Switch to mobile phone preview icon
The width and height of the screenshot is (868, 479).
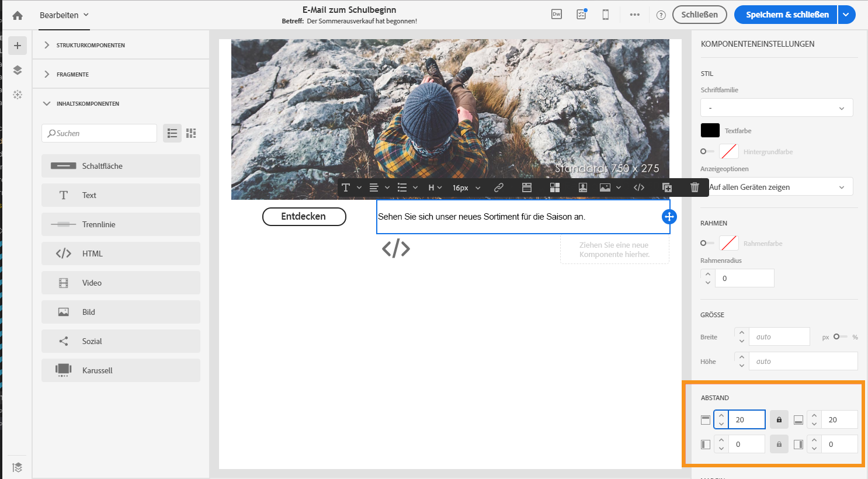tap(606, 15)
